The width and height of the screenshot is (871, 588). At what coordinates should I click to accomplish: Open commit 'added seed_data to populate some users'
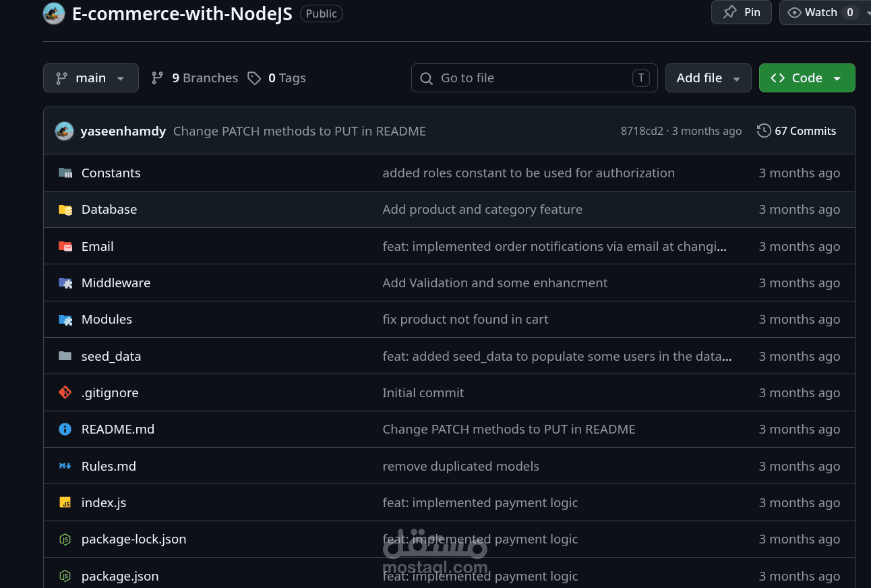pos(557,356)
